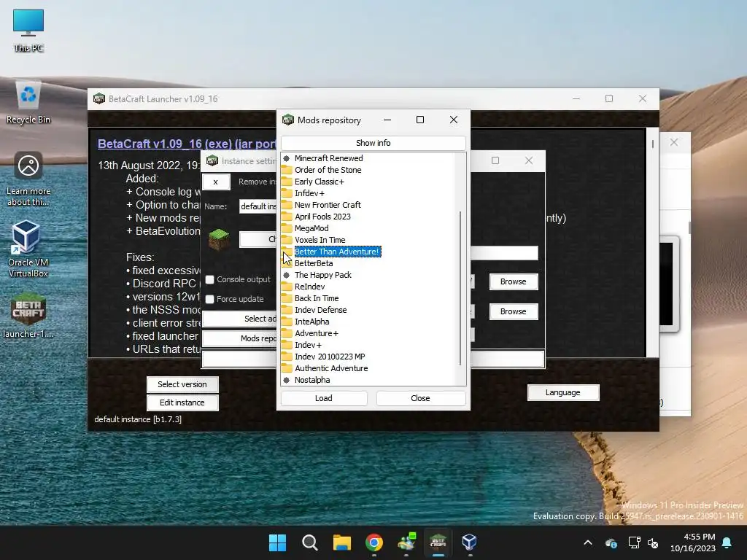Open the Windows Start menu

pos(278,542)
